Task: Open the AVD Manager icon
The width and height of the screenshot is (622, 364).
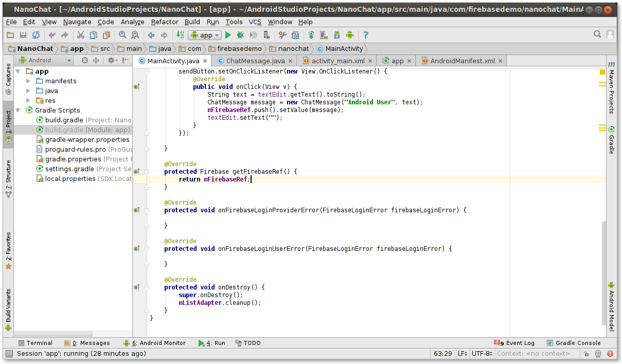Action: 324,35
